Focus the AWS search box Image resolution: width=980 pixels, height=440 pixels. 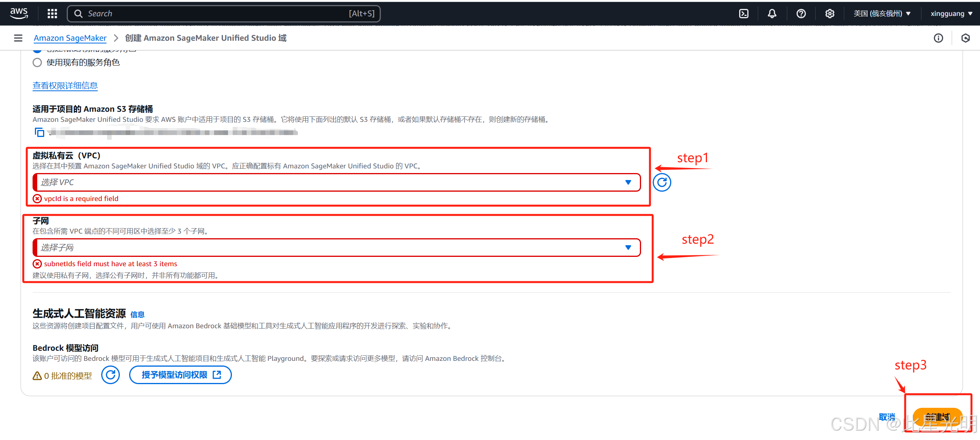[x=224, y=14]
